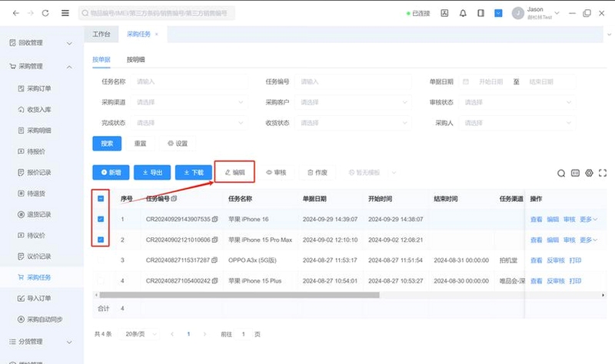Image resolution: width=615 pixels, height=364 pixels.
Task: Toggle fullscreen icon above table
Action: 603,173
